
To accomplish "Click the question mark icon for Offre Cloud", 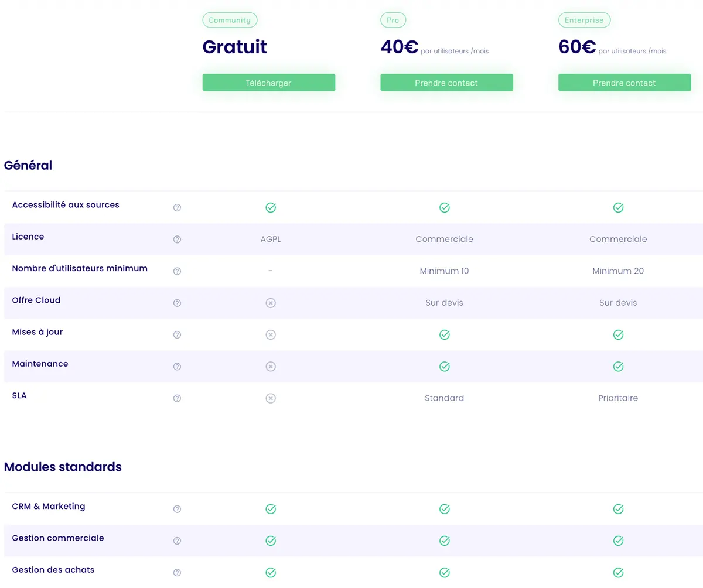I will point(177,303).
